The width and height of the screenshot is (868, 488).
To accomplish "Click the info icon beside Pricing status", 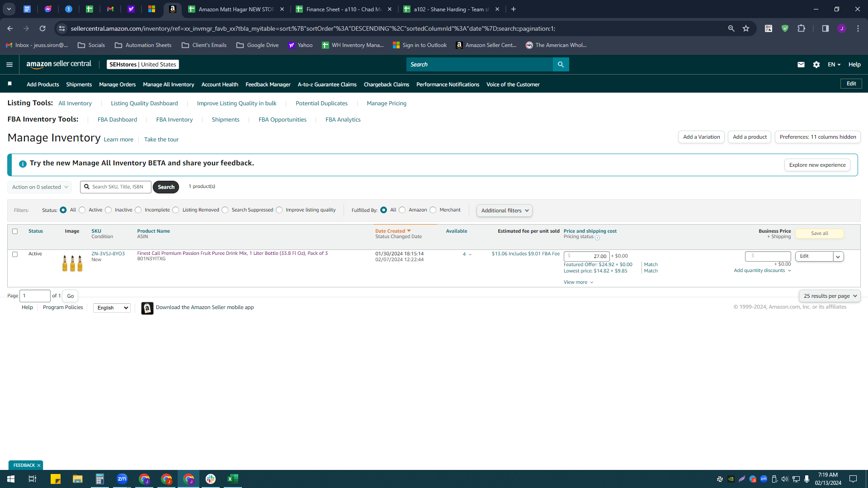I will (x=597, y=238).
